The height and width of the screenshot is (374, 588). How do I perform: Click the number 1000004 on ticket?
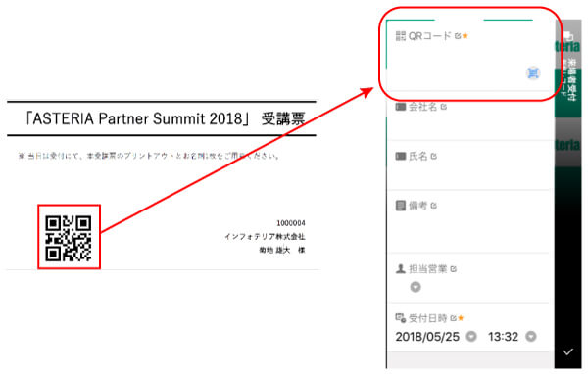(291, 223)
